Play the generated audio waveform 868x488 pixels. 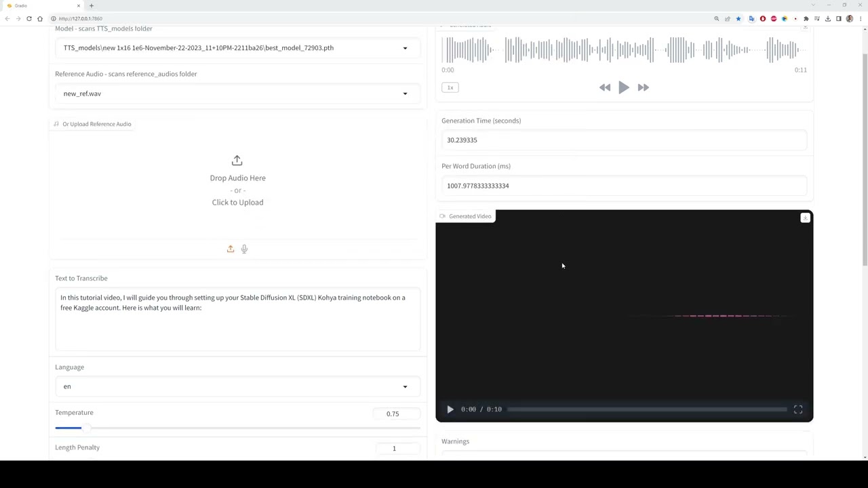tap(624, 87)
